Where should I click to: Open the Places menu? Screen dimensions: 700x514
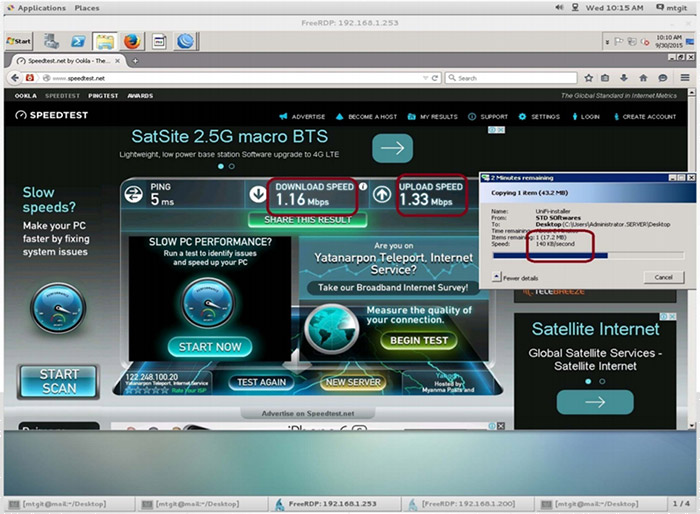(x=87, y=8)
